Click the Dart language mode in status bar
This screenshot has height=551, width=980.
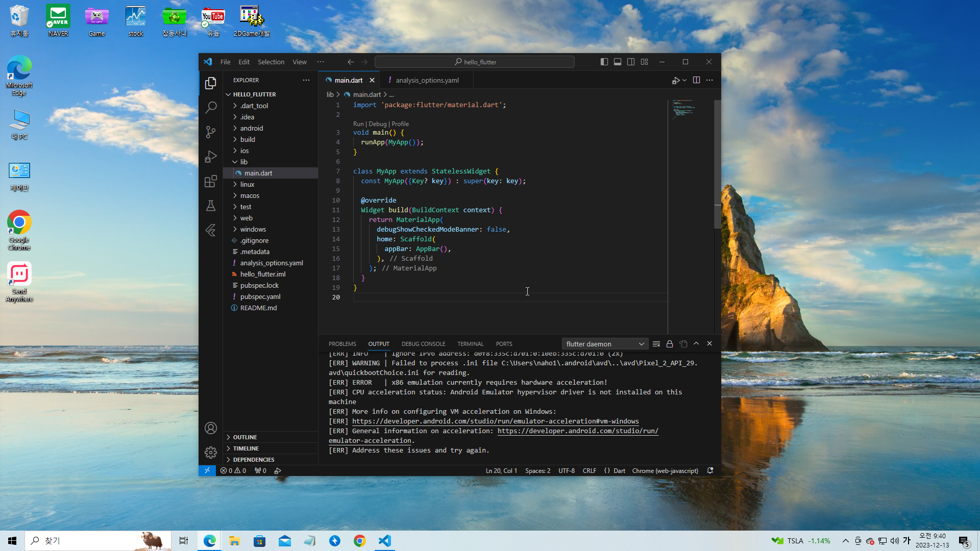click(x=619, y=470)
